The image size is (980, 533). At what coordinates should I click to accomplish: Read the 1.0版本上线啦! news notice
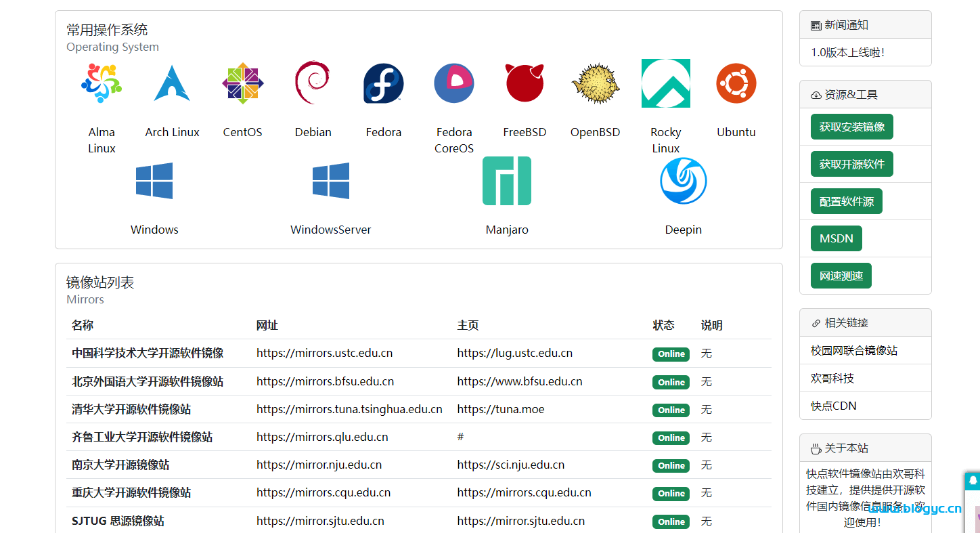tap(848, 52)
